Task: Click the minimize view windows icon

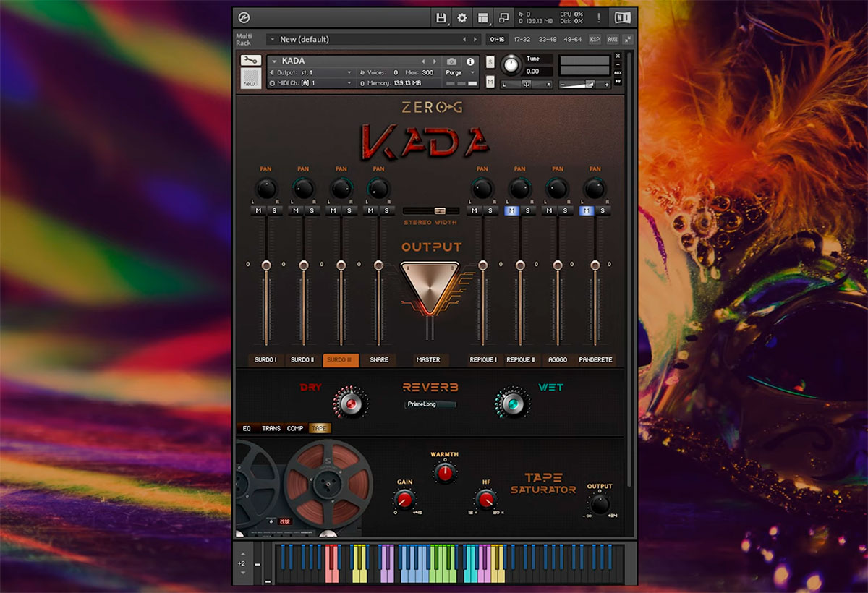Action: click(x=505, y=18)
